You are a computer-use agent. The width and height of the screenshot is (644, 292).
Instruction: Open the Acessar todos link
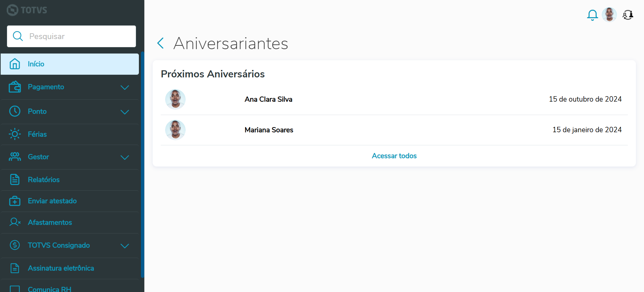coord(394,156)
